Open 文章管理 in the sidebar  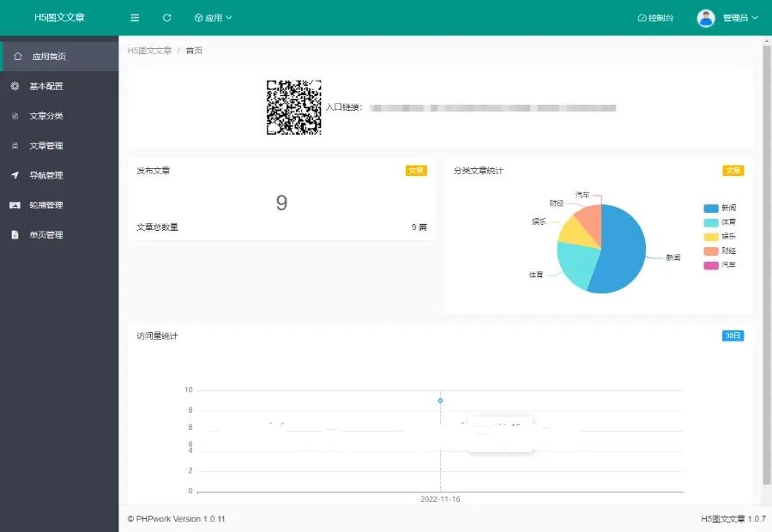point(59,145)
